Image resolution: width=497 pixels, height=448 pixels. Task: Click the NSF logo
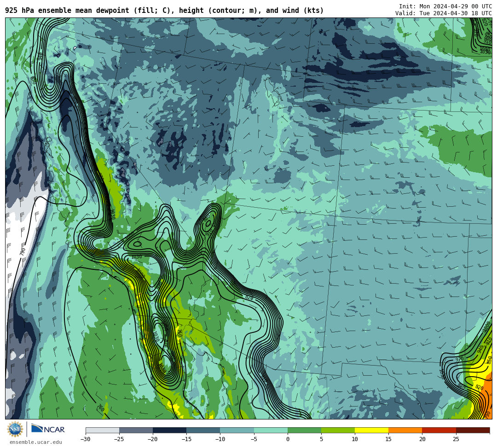[x=15, y=429]
